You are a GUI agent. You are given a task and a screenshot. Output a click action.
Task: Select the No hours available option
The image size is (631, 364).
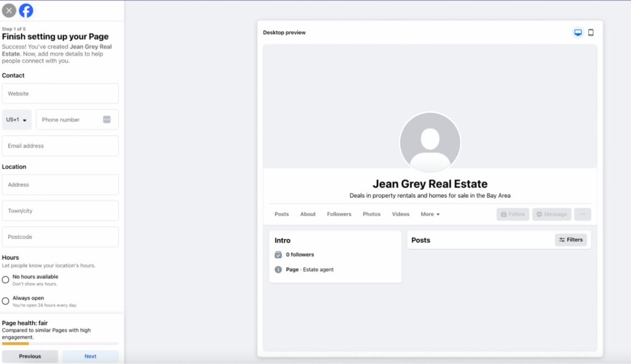(5, 279)
